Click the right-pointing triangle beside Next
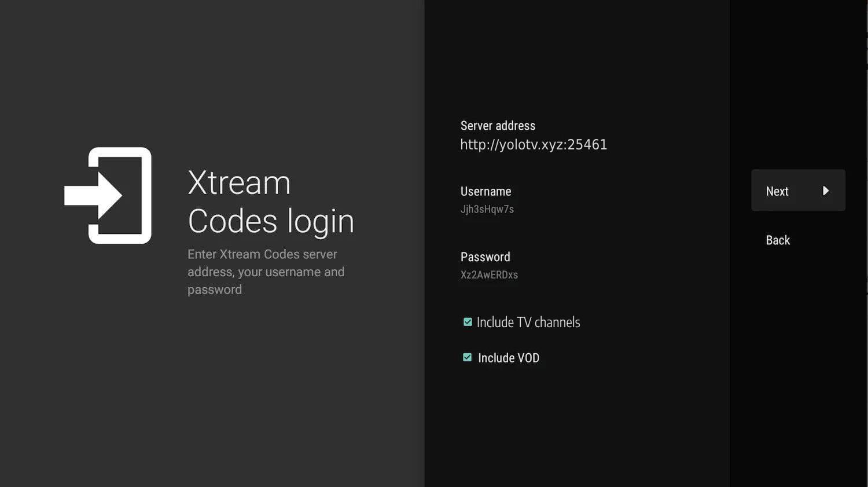This screenshot has height=487, width=868. [x=826, y=191]
